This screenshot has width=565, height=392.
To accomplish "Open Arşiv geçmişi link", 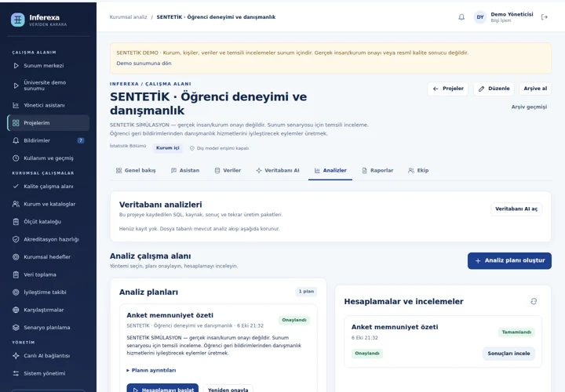I will click(529, 107).
